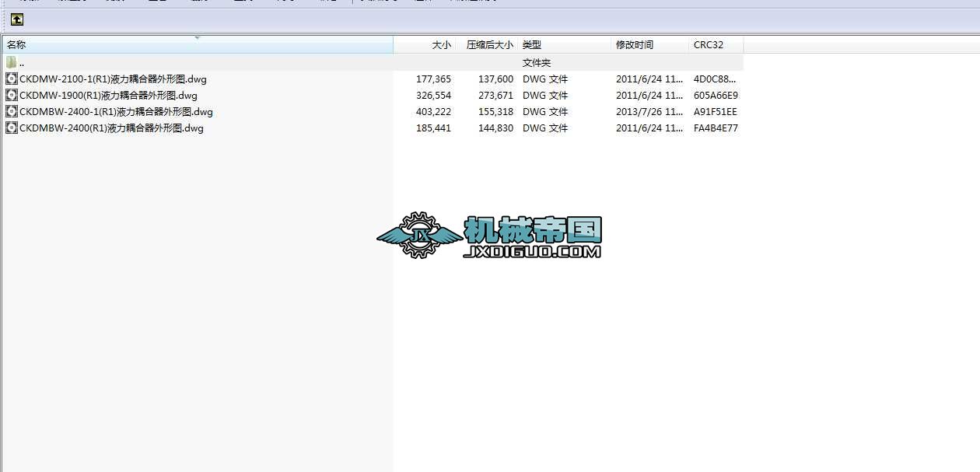Sort by the 修改时间 column header
This screenshot has height=472, width=980.
pyautogui.click(x=650, y=45)
